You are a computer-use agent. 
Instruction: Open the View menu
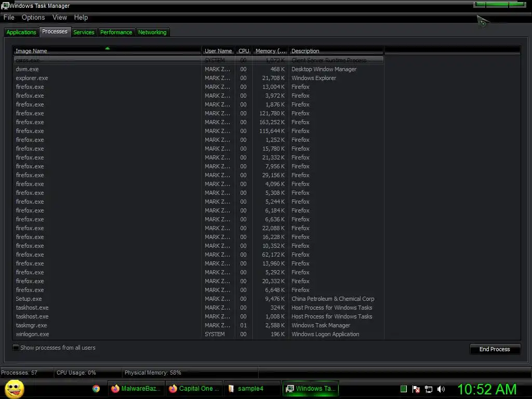pos(60,17)
